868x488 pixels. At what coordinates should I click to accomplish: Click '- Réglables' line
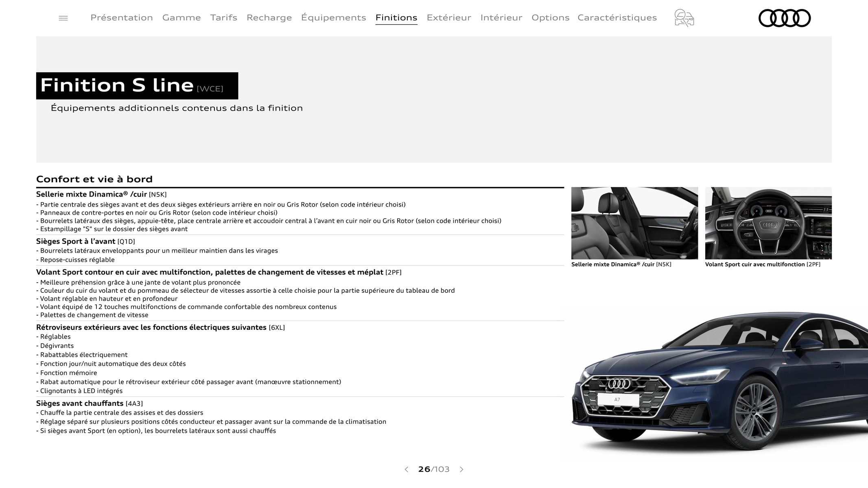53,337
